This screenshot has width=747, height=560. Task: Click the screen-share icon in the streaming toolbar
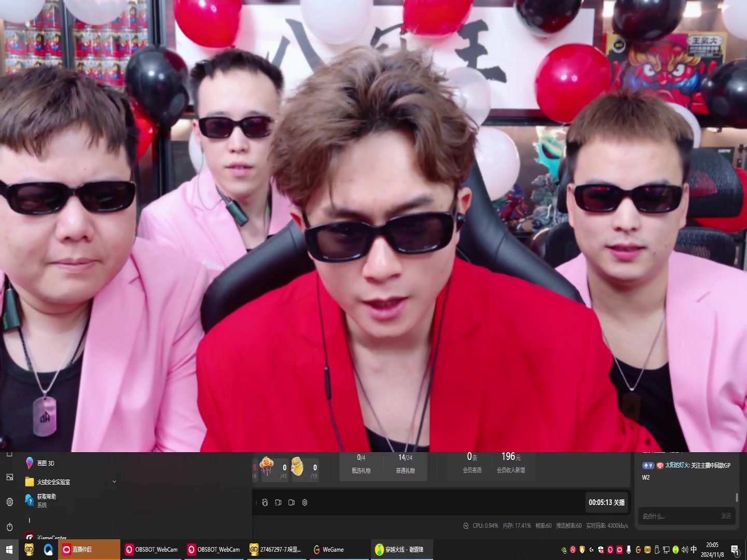tap(278, 502)
